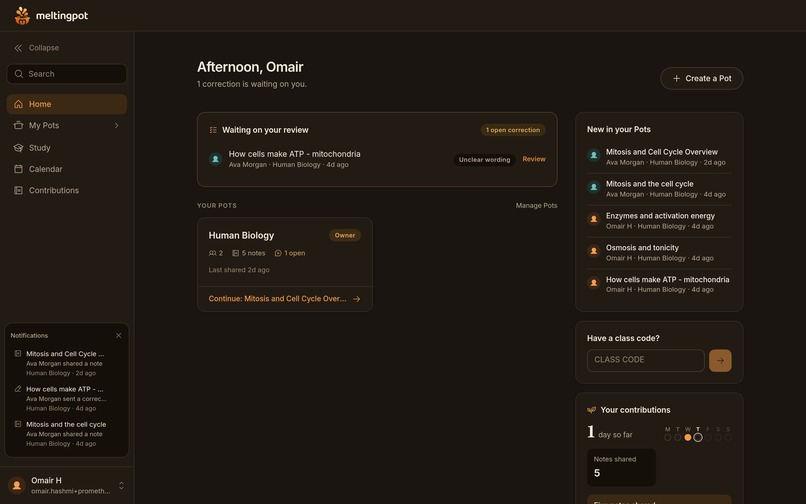This screenshot has height=504, width=806.
Task: Open 'Osmosis and tonicity' note
Action: coord(642,247)
